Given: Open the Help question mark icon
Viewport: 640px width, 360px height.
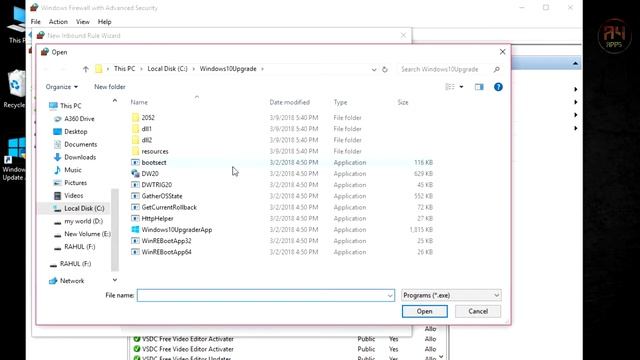Looking at the screenshot, I should 498,87.
